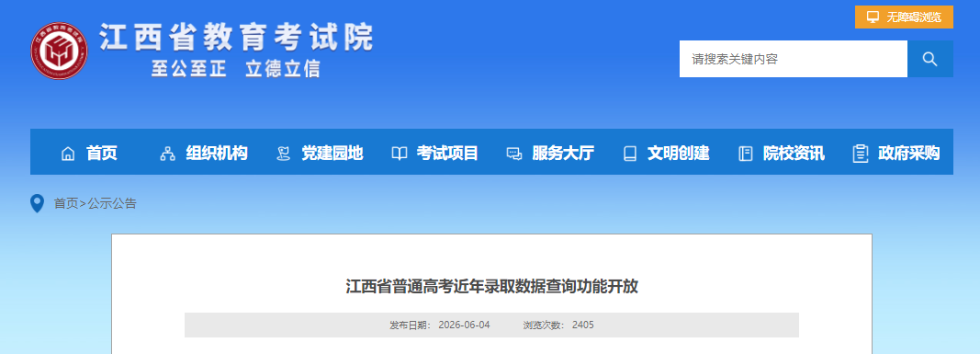Open the 考试项目 menu
This screenshot has height=354, width=980.
[x=447, y=154]
